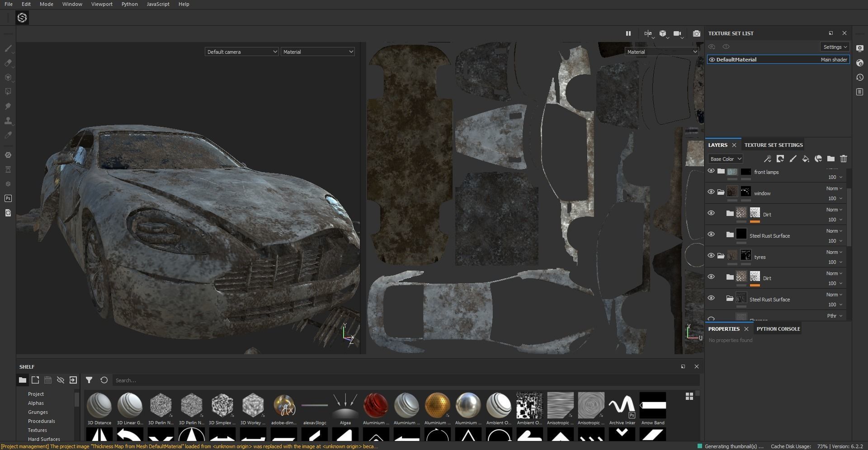868x450 pixels.
Task: Open the 3D cube view mode icon
Action: tap(663, 33)
